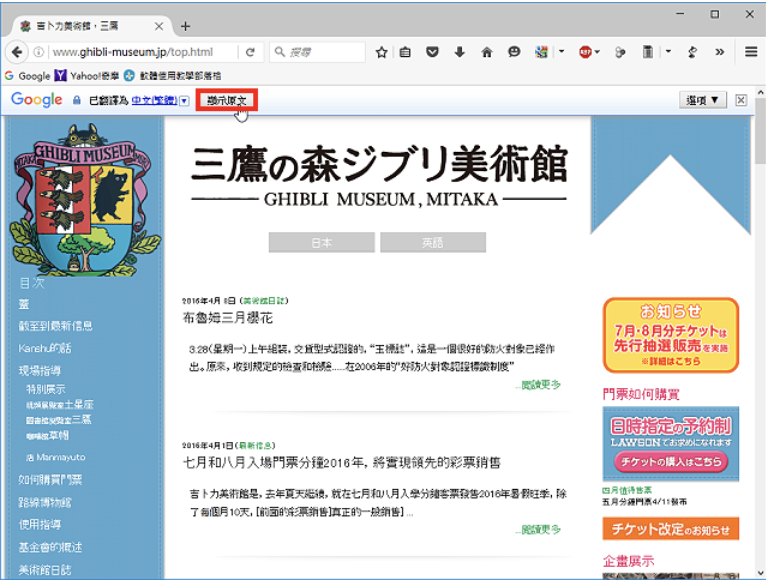
Task: Switch site to 日本 language button
Action: (321, 242)
